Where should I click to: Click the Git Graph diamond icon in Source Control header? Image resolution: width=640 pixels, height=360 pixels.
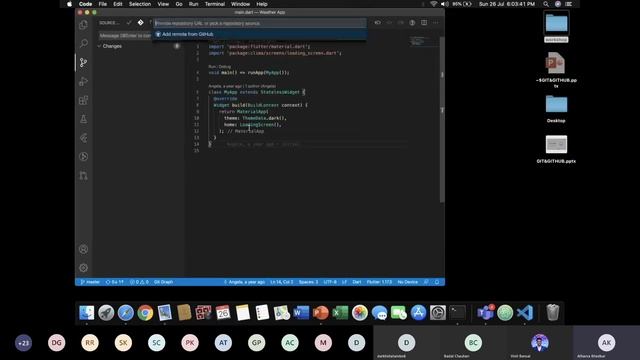(x=140, y=23)
